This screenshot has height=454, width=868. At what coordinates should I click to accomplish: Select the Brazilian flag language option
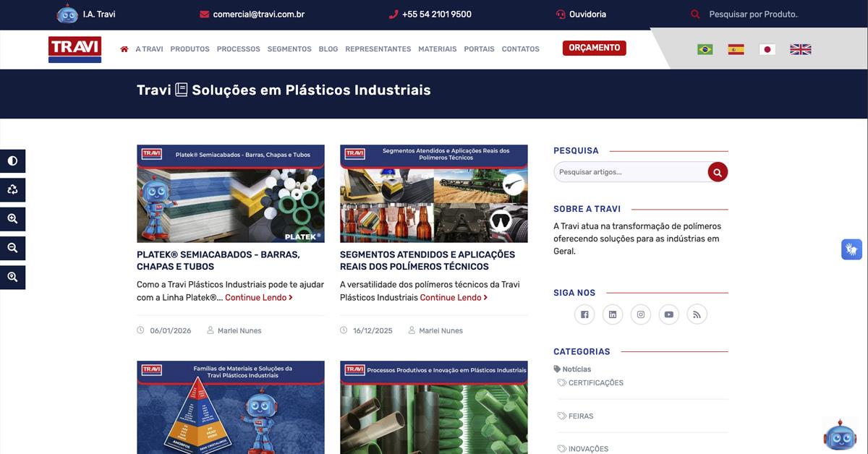[x=703, y=48]
